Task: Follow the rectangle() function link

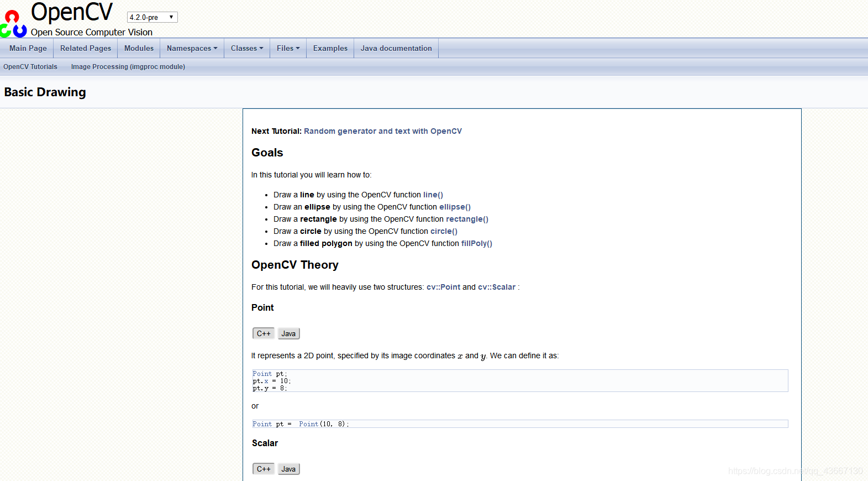Action: [467, 219]
